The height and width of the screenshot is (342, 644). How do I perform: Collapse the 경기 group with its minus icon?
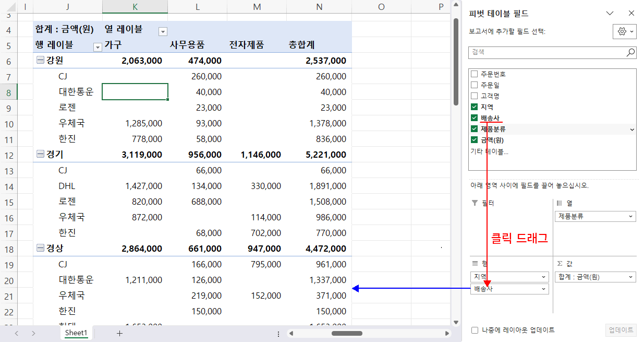pos(41,155)
